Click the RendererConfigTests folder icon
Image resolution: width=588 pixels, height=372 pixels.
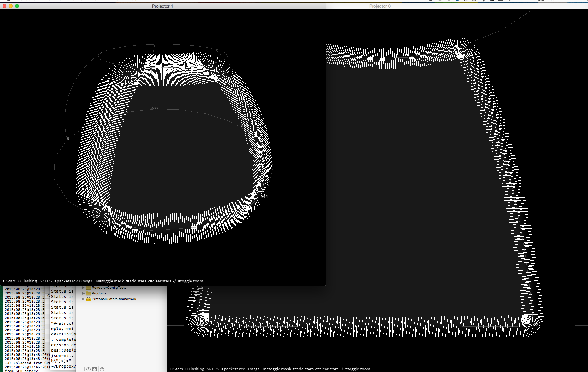coord(88,288)
